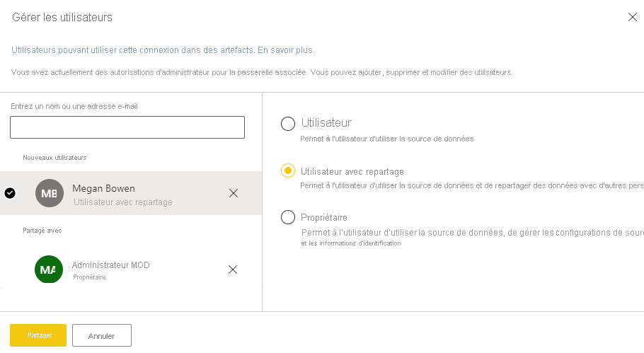
Task: Click the Gérer les utilisateurs dialog title
Action: [62, 16]
